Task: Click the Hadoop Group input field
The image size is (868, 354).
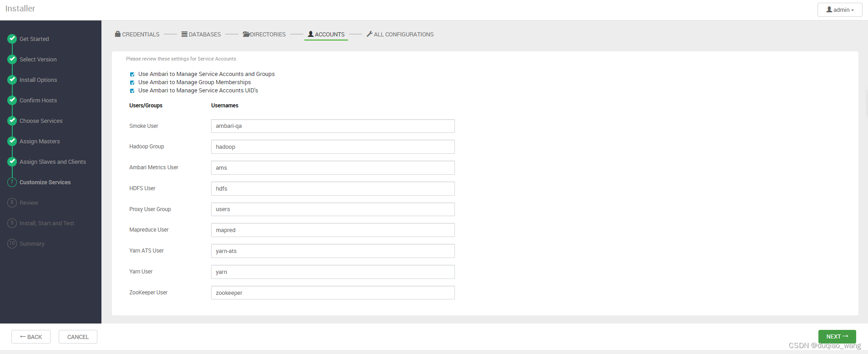Action: (x=333, y=147)
